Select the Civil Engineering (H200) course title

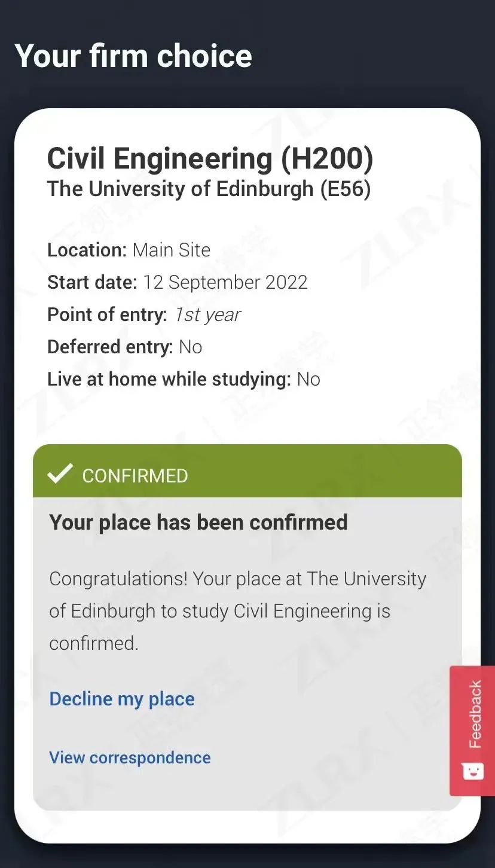(x=210, y=158)
